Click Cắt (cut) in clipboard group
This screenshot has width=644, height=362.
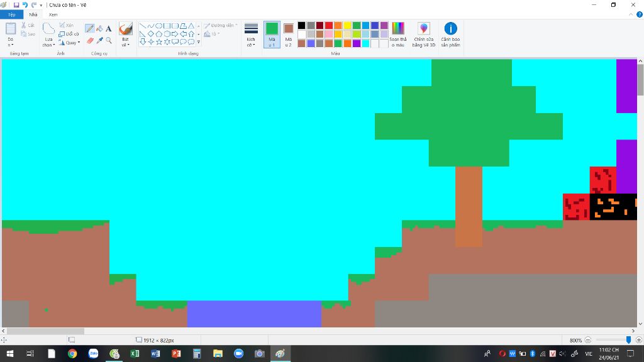pyautogui.click(x=28, y=25)
